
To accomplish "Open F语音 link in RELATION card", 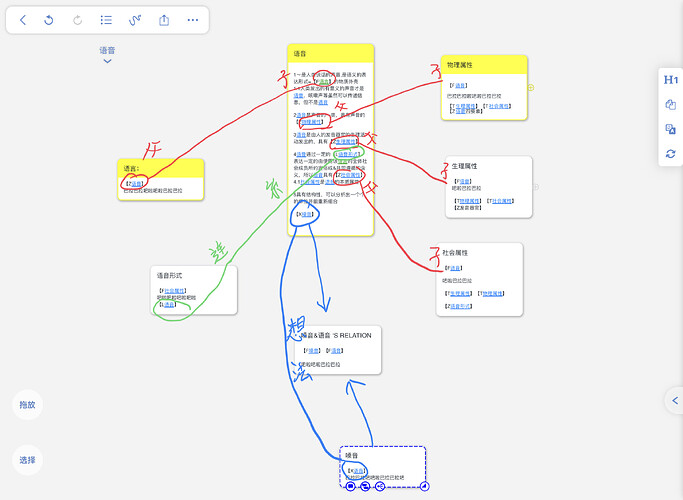I will 336,351.
